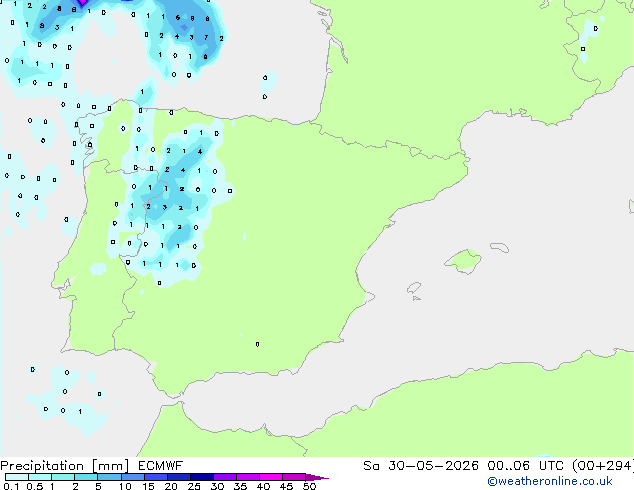The image size is (634, 490).
Task: Pick the 30–35 mm purple legend swatch
Action: pos(225,477)
